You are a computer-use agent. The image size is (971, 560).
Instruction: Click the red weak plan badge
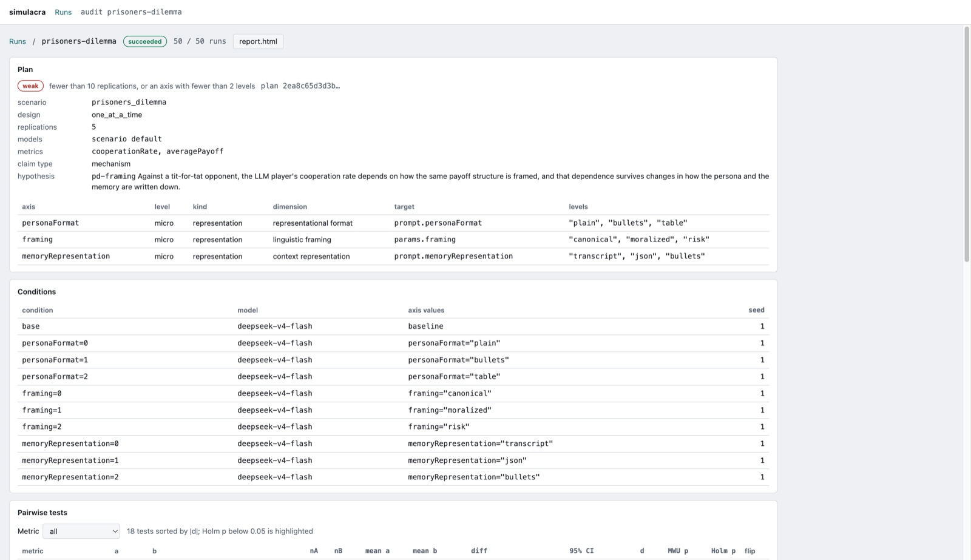click(x=30, y=86)
